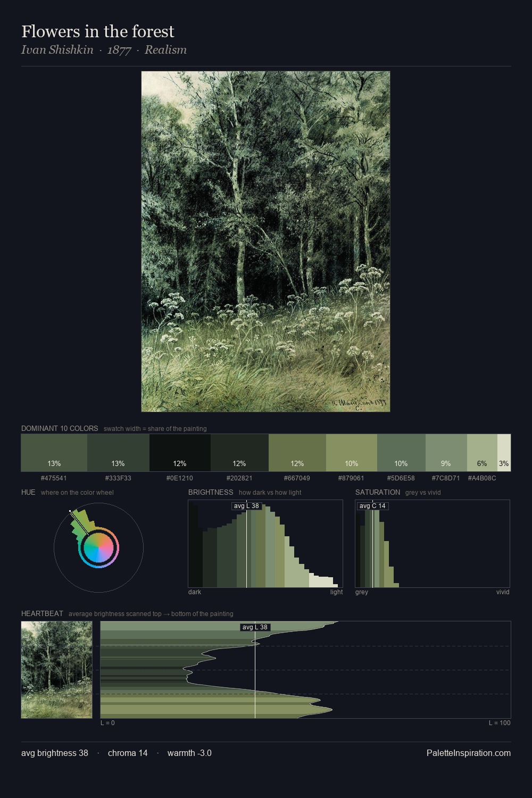The width and height of the screenshot is (532, 798).
Task: Select the #879061 light olive swatch
Action: tap(352, 453)
